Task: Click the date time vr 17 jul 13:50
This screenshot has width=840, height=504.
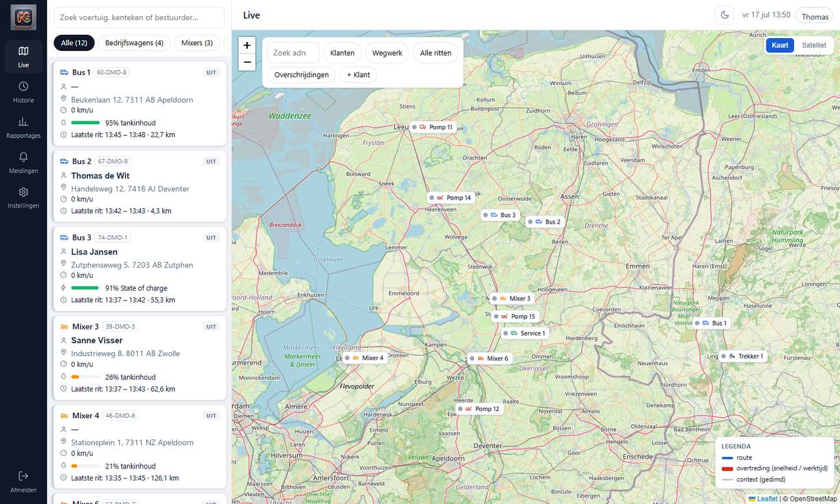Action: (766, 15)
